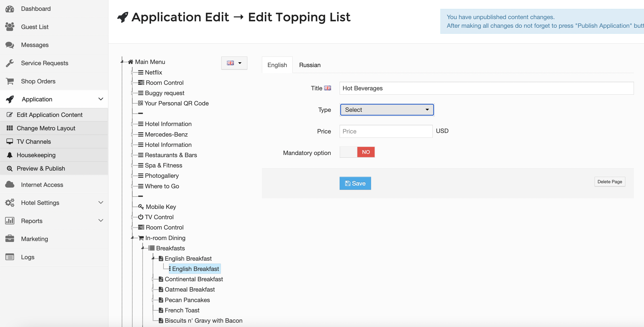Click the Service Requests wrench icon
Viewport: 644px width, 327px height.
click(10, 63)
